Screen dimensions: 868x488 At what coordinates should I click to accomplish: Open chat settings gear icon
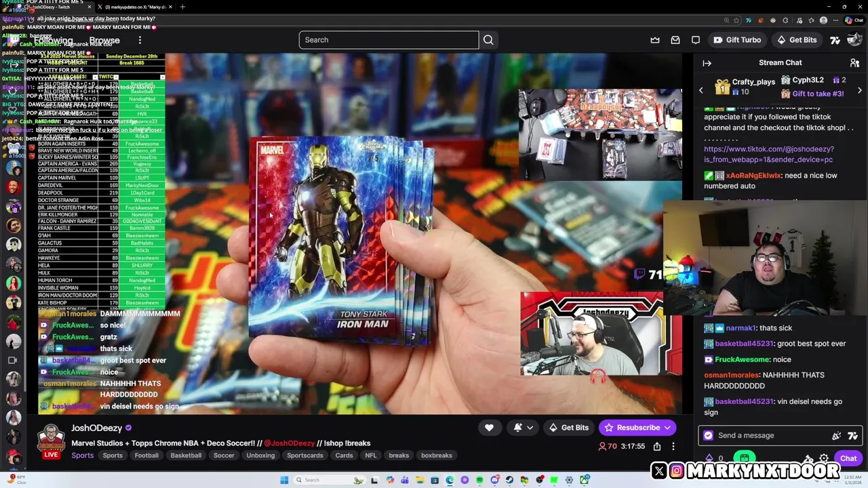coord(824,459)
